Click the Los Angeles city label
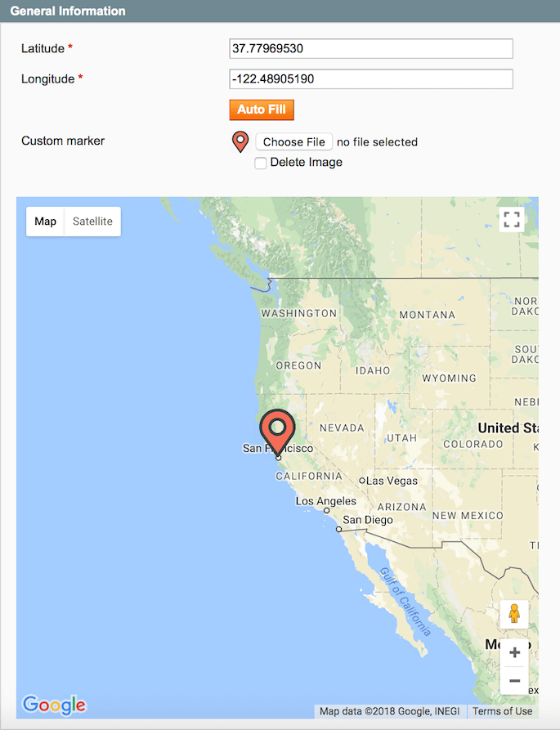 click(x=325, y=501)
